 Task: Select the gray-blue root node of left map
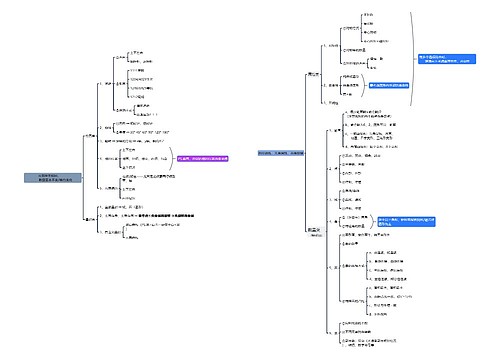(x=53, y=178)
